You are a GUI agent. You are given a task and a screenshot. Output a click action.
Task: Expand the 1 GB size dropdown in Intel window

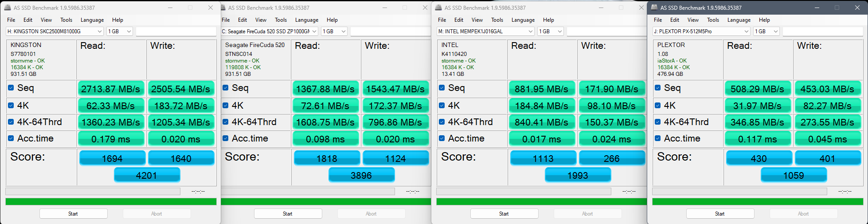pos(560,31)
